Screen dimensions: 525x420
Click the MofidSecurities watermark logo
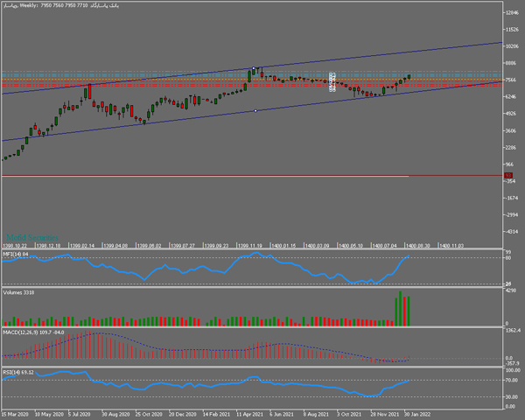point(32,236)
